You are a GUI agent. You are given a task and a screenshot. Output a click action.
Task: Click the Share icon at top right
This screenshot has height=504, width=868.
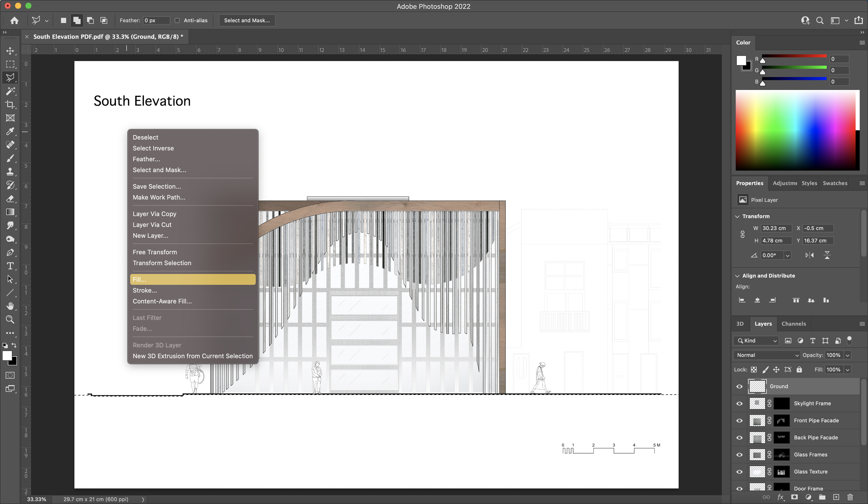[859, 20]
